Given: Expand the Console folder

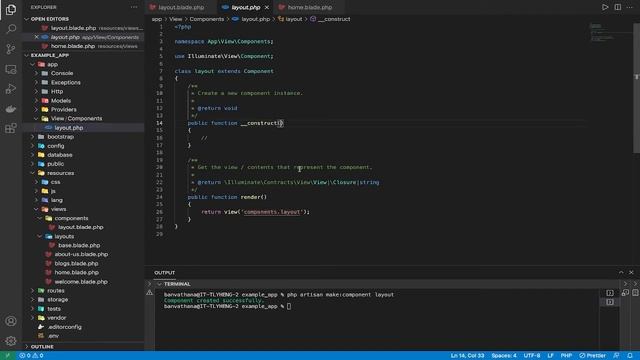Looking at the screenshot, I should tap(62, 73).
